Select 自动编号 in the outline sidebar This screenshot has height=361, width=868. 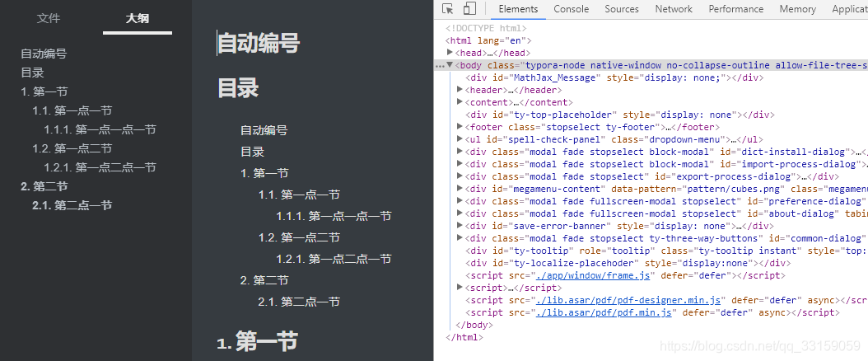coord(44,54)
